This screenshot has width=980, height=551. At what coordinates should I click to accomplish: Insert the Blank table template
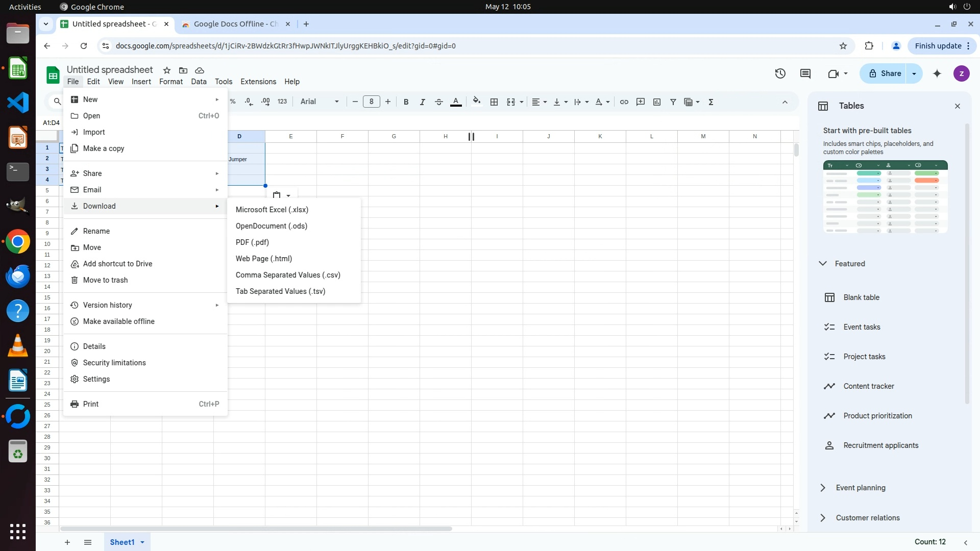click(x=861, y=297)
